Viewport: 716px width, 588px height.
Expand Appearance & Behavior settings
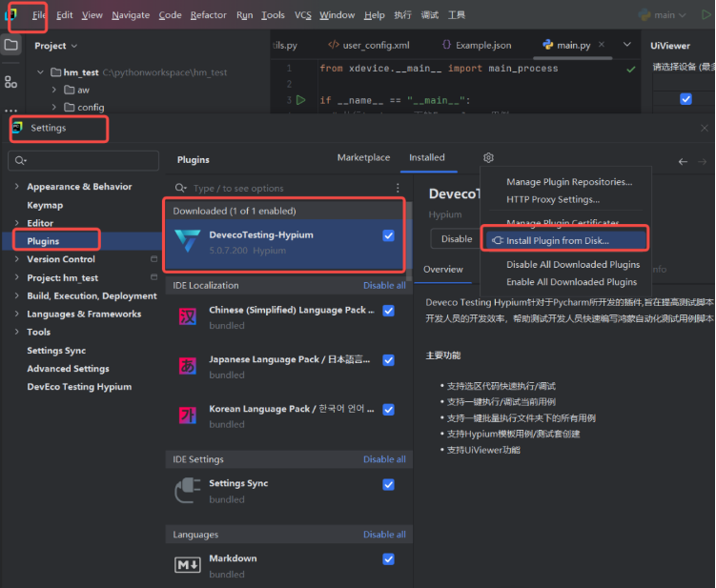(x=17, y=186)
